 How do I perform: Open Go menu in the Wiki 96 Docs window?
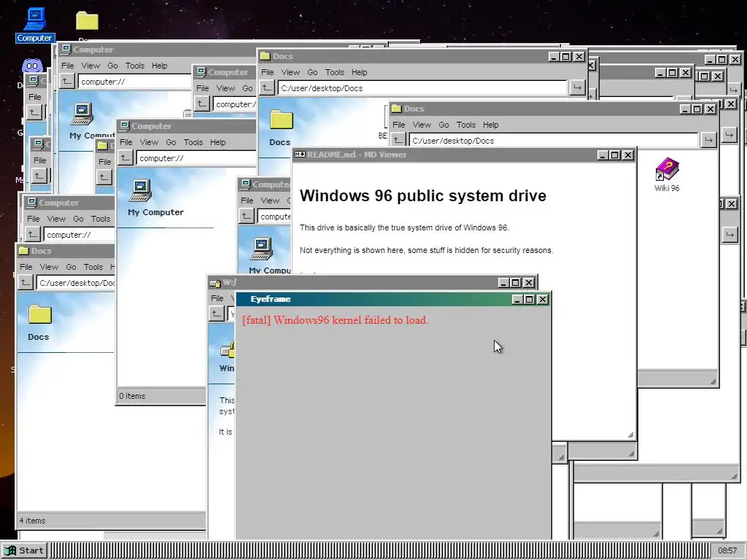(x=444, y=125)
